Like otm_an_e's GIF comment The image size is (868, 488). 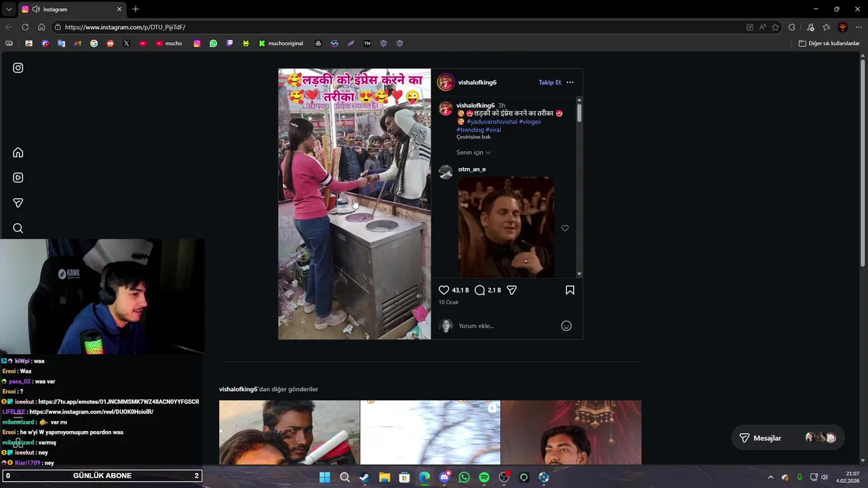pos(565,228)
